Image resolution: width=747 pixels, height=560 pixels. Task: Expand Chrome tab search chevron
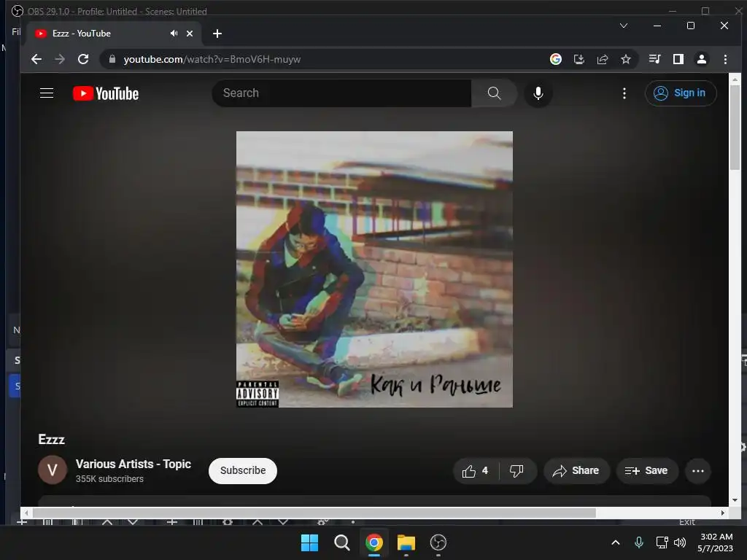pos(623,26)
